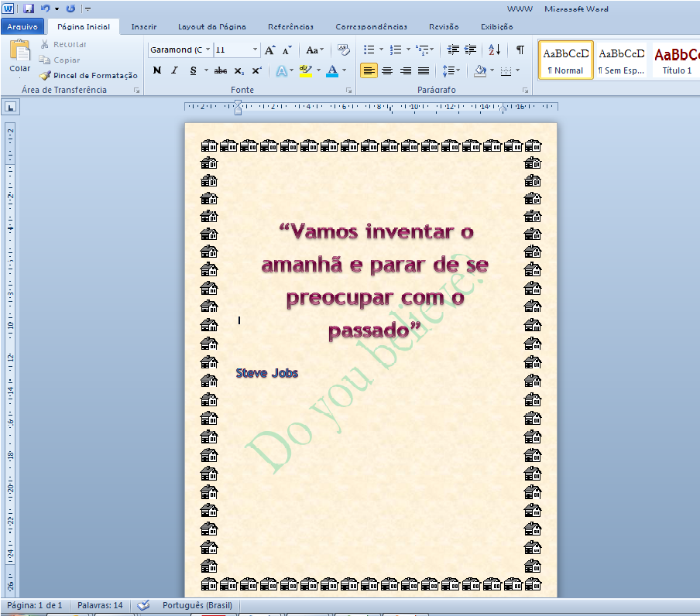Screen dimensions: 700x616
Task: Switch to the Referências tab
Action: 290,27
